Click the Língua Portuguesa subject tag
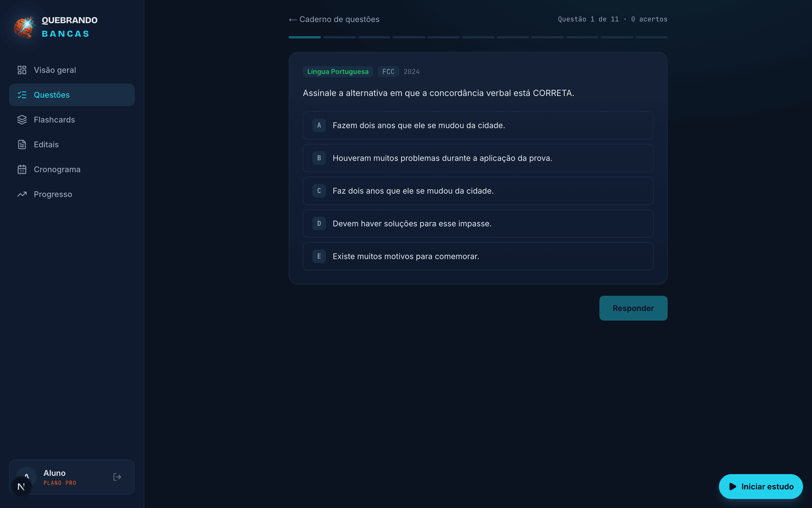 click(338, 72)
